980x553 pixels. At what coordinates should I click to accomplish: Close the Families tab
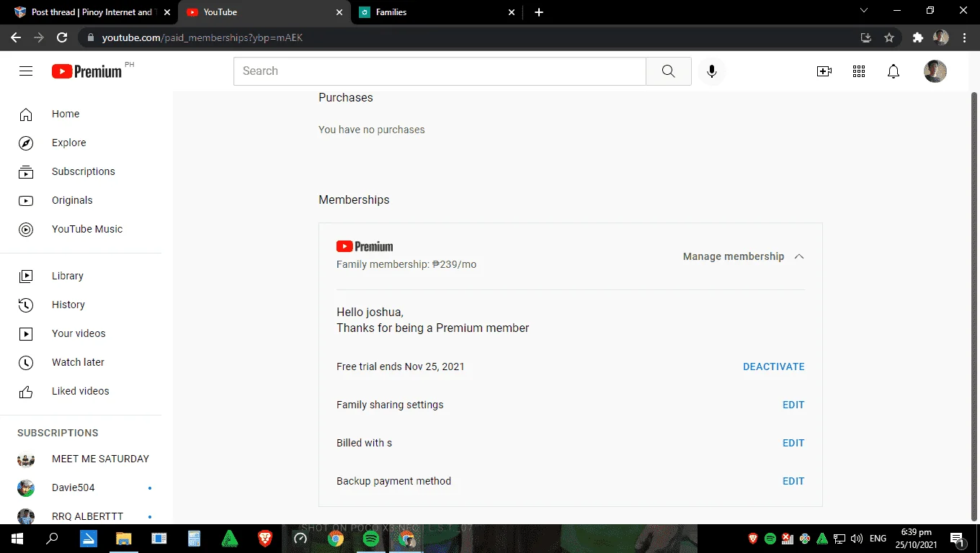tap(512, 12)
